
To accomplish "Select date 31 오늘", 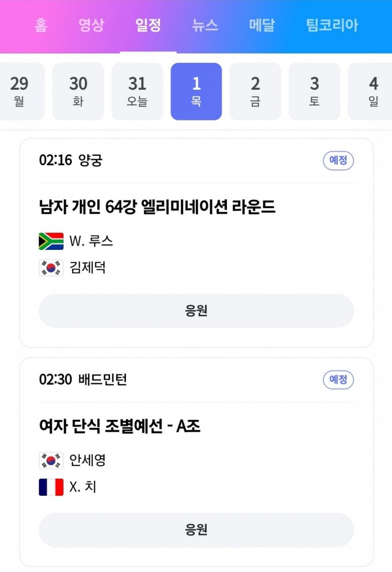I will tap(137, 92).
